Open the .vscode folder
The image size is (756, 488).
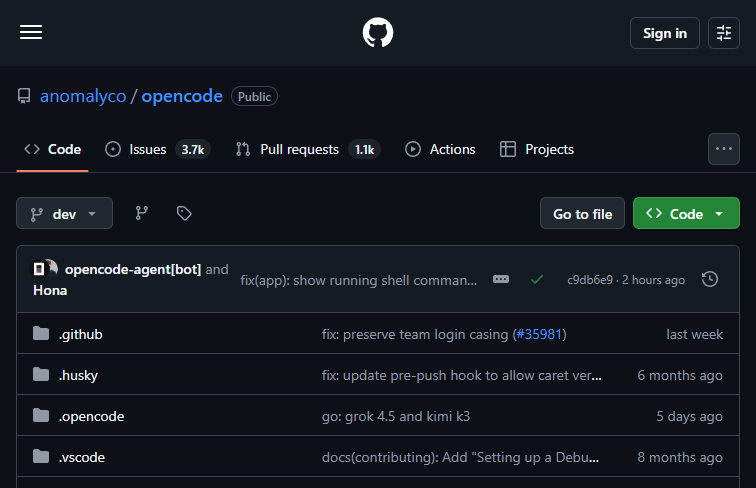click(x=81, y=457)
